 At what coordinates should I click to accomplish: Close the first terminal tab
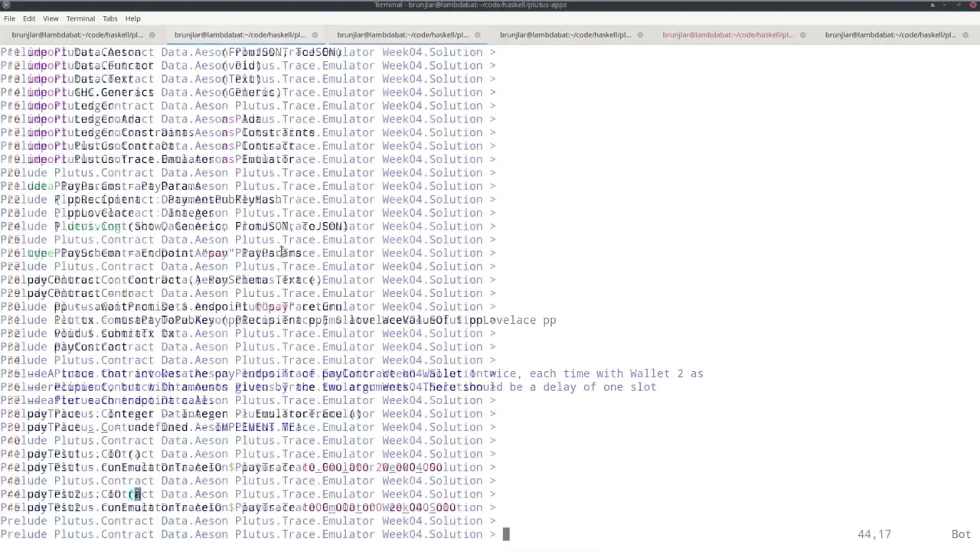(152, 34)
